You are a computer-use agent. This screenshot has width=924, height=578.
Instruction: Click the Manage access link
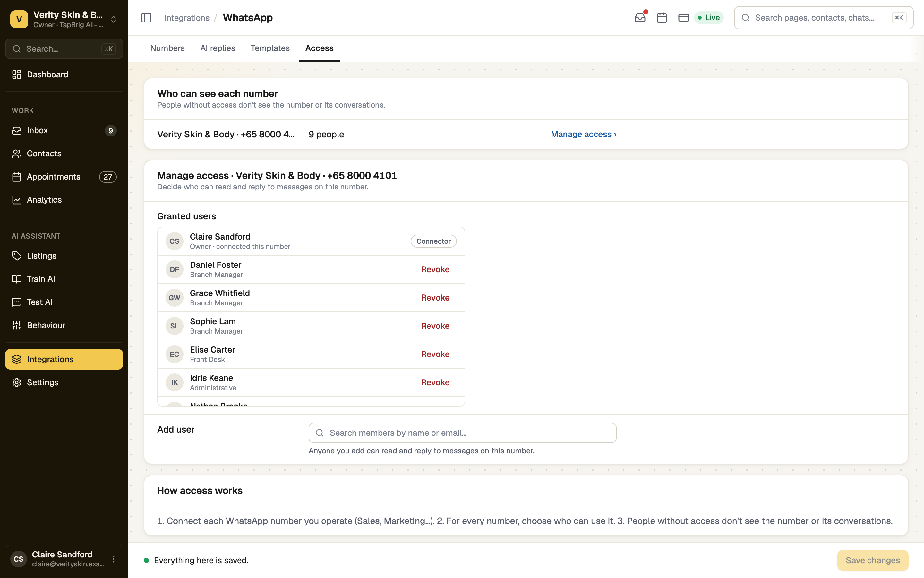point(583,134)
